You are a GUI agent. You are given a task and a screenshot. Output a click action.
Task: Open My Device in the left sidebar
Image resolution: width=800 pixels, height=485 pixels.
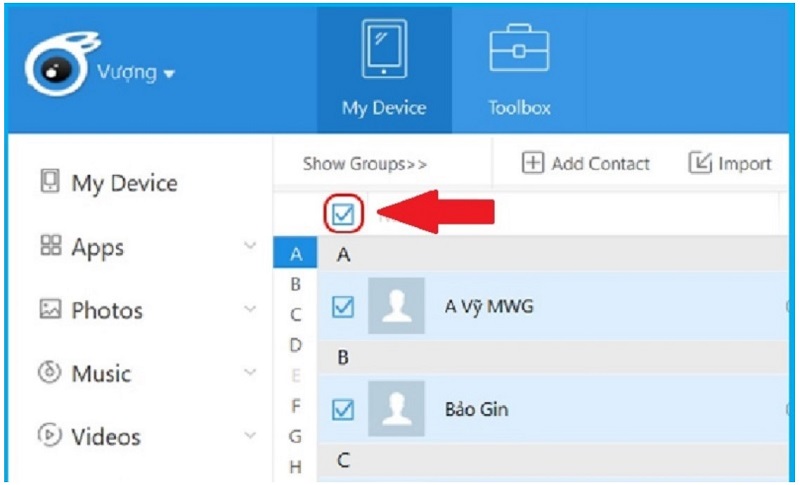coord(108,183)
